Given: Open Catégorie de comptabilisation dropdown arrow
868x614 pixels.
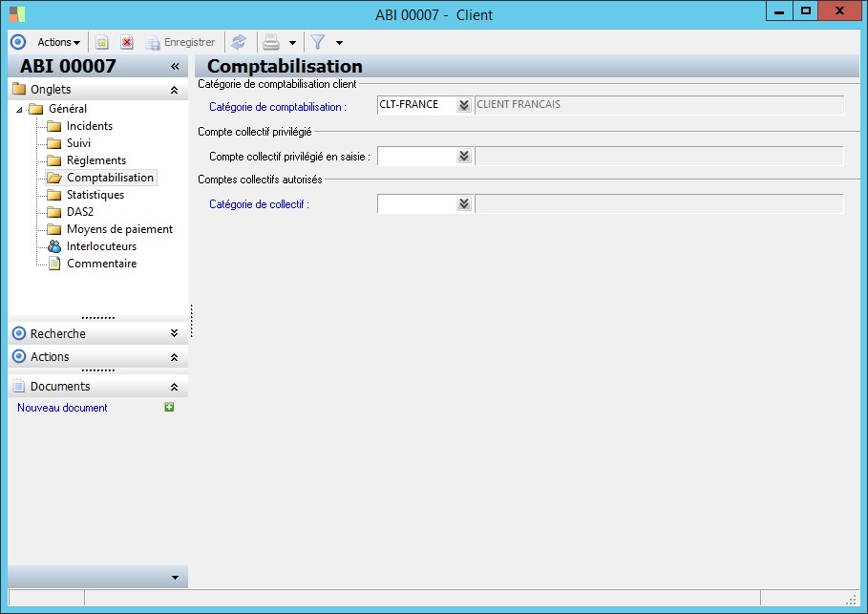Looking at the screenshot, I should coord(464,105).
